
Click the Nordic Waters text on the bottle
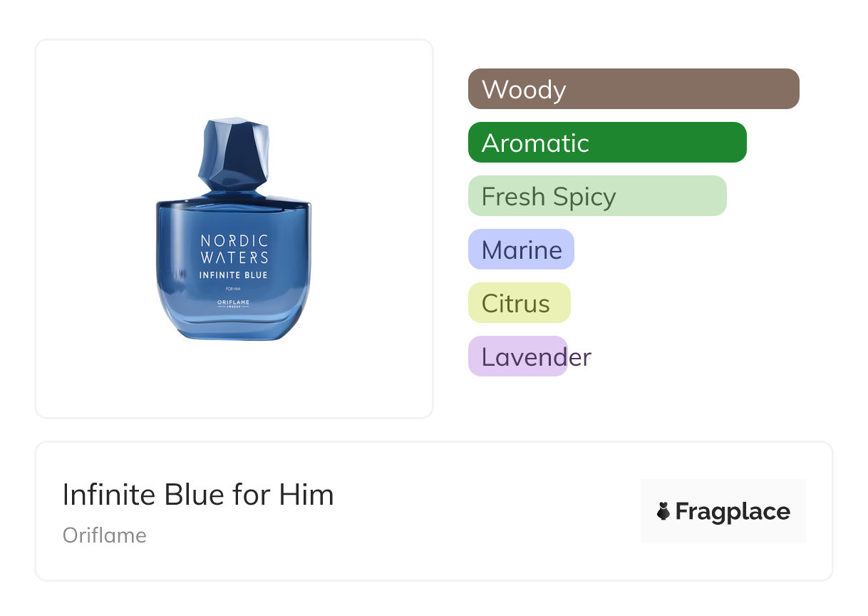pyautogui.click(x=234, y=249)
